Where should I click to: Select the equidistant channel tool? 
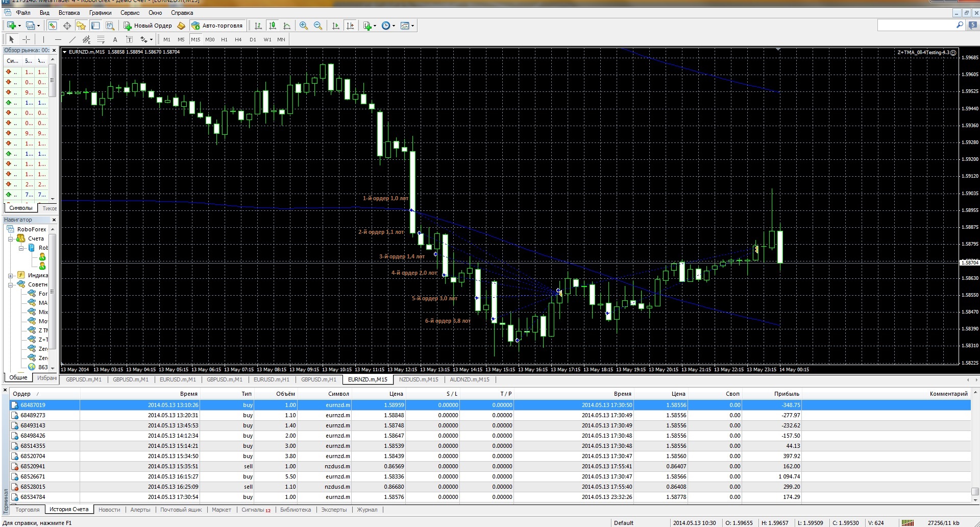[x=86, y=39]
